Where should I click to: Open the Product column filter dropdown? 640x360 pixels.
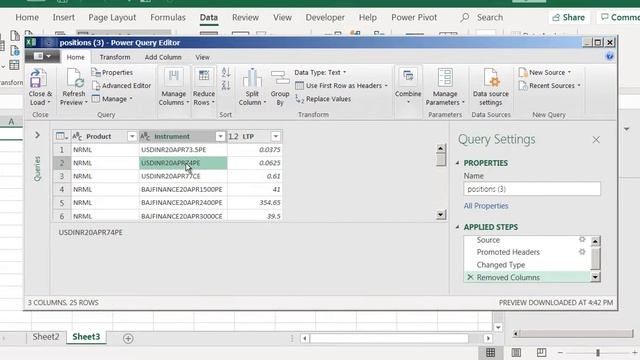(x=132, y=136)
